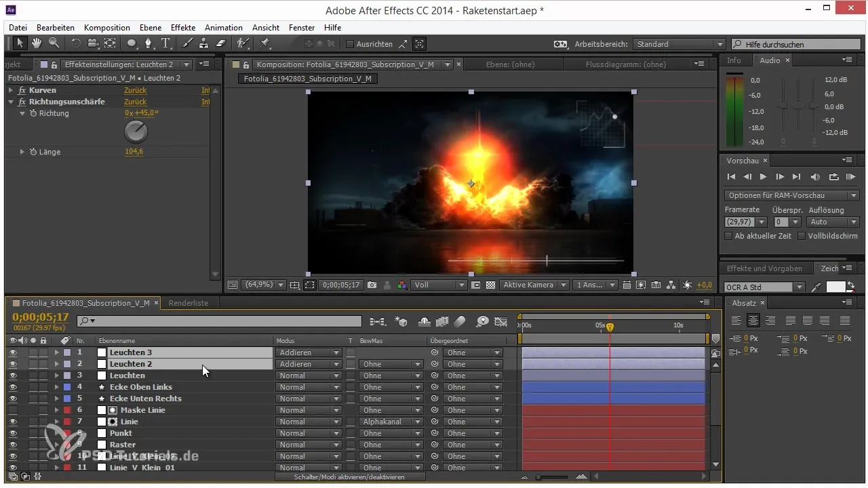
Task: Expand the Länge property
Action: point(22,152)
